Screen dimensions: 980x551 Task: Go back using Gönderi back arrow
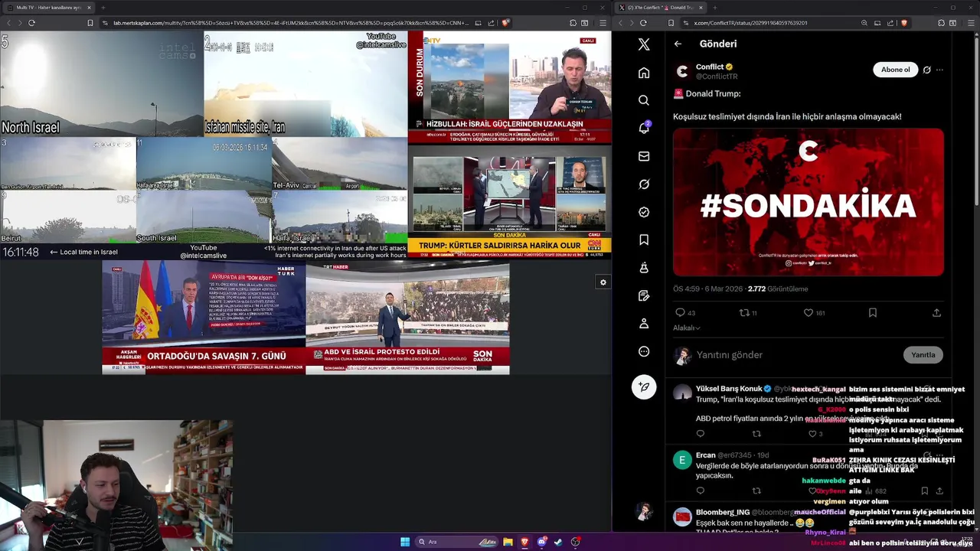tap(678, 44)
